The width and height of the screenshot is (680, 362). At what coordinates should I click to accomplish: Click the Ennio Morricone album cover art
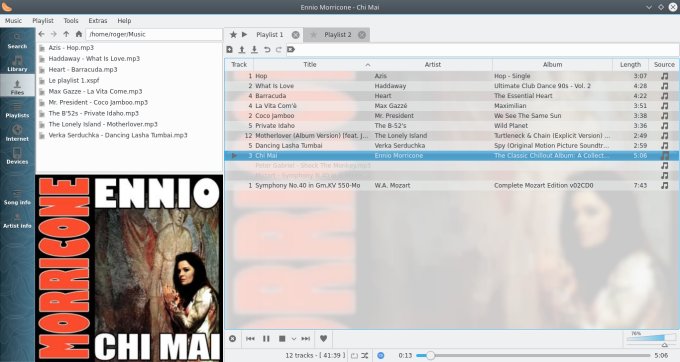(x=129, y=268)
